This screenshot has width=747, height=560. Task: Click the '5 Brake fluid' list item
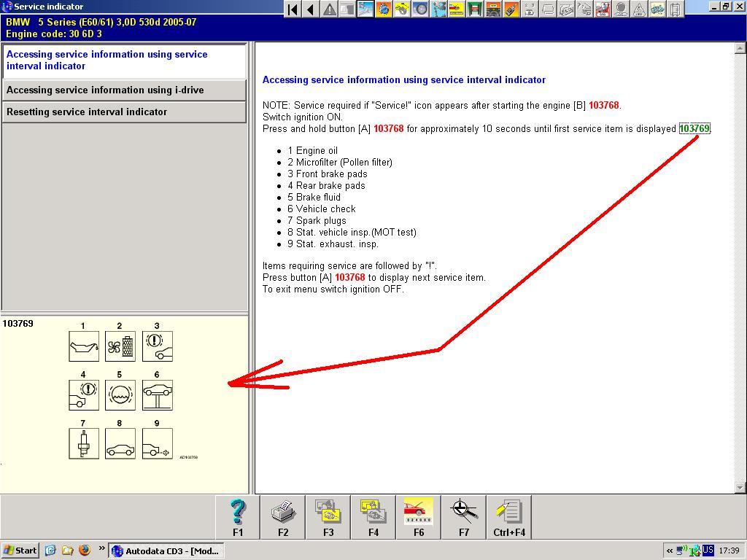[314, 197]
